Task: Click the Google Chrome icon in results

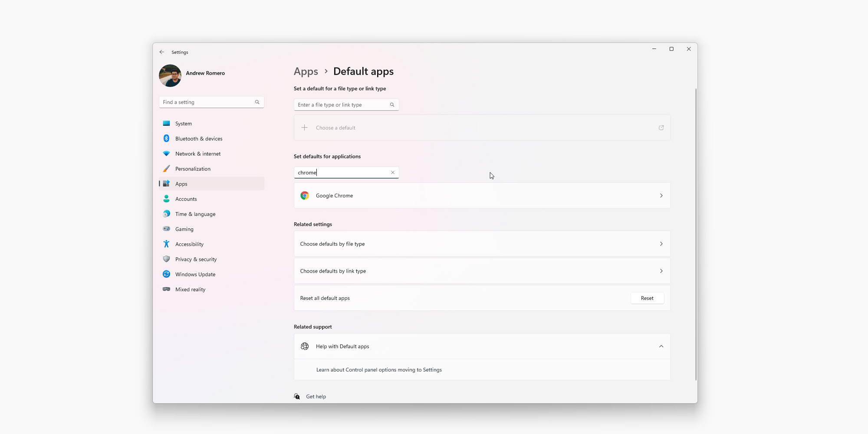Action: [305, 196]
